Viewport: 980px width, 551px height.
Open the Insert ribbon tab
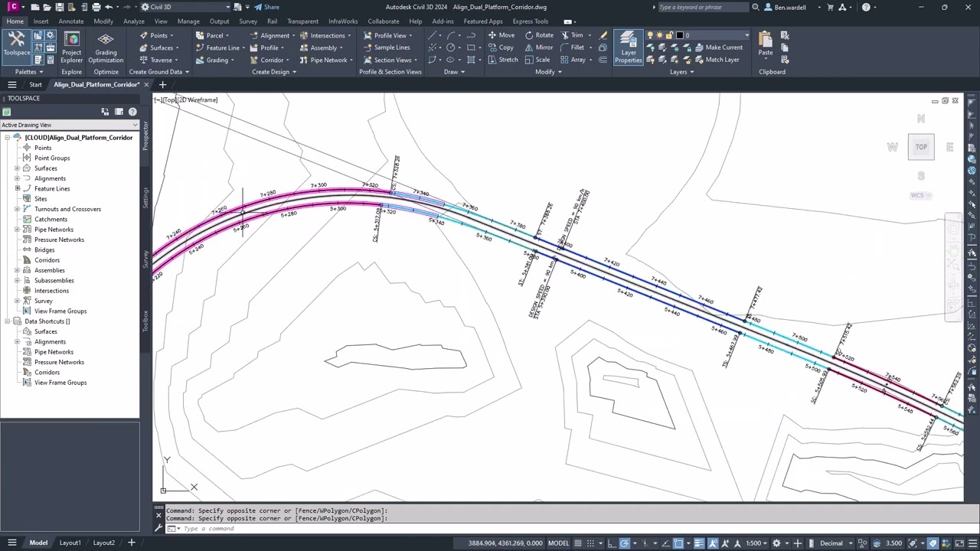pyautogui.click(x=41, y=21)
